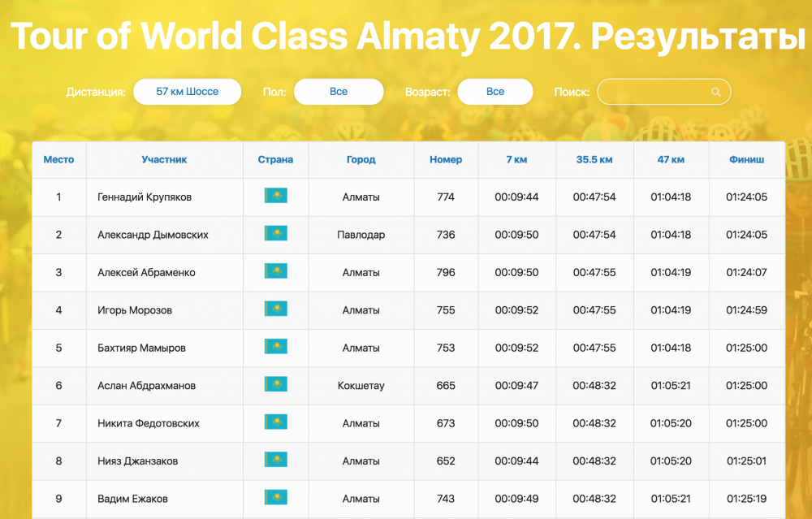
Task: Open the Дистанция 57 км Шоссе dropdown
Action: pos(188,92)
